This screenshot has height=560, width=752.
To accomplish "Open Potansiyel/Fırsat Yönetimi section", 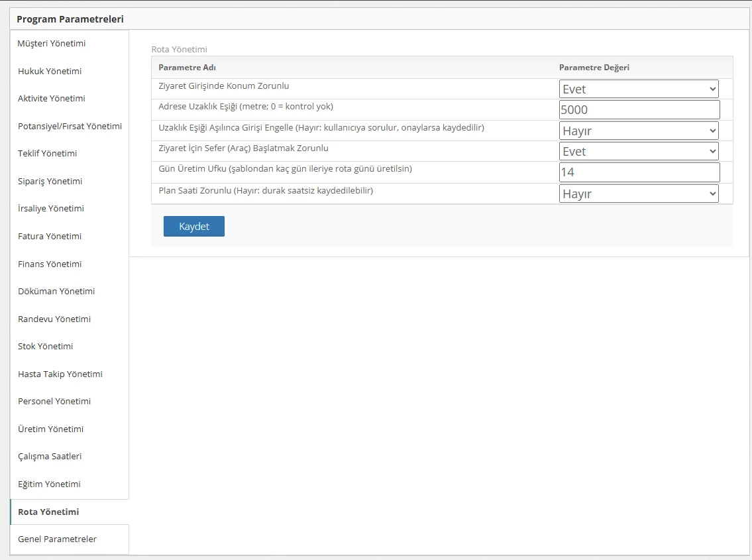I will (69, 126).
